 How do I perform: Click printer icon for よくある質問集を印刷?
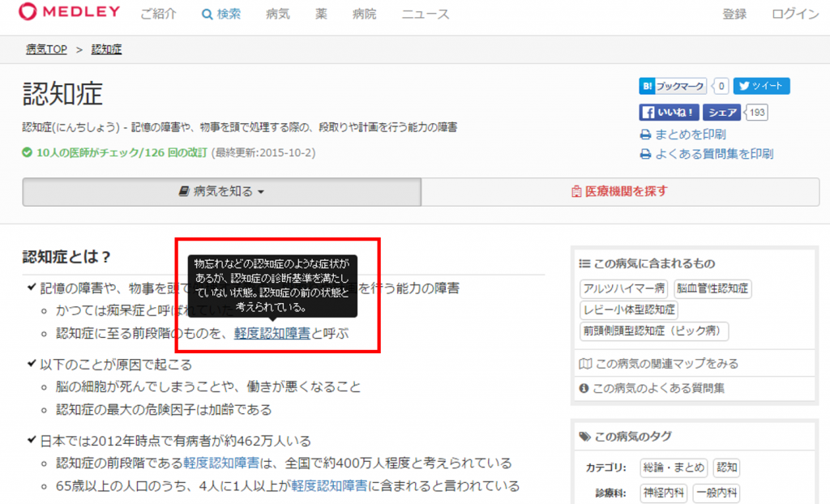645,155
